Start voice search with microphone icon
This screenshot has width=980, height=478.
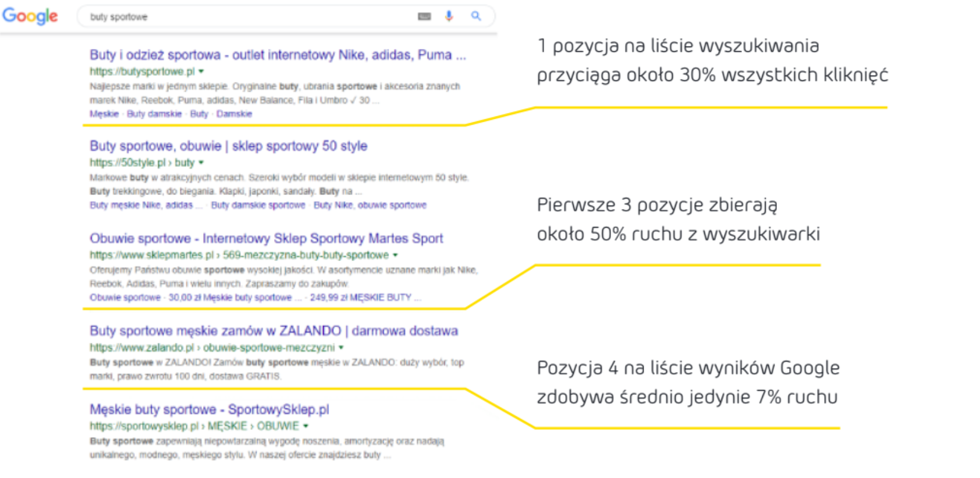click(449, 16)
